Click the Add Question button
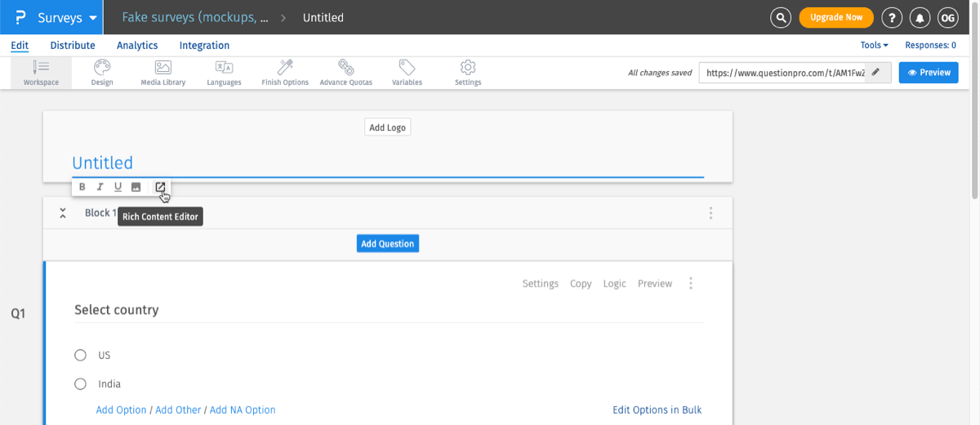This screenshot has width=980, height=425. (x=388, y=244)
